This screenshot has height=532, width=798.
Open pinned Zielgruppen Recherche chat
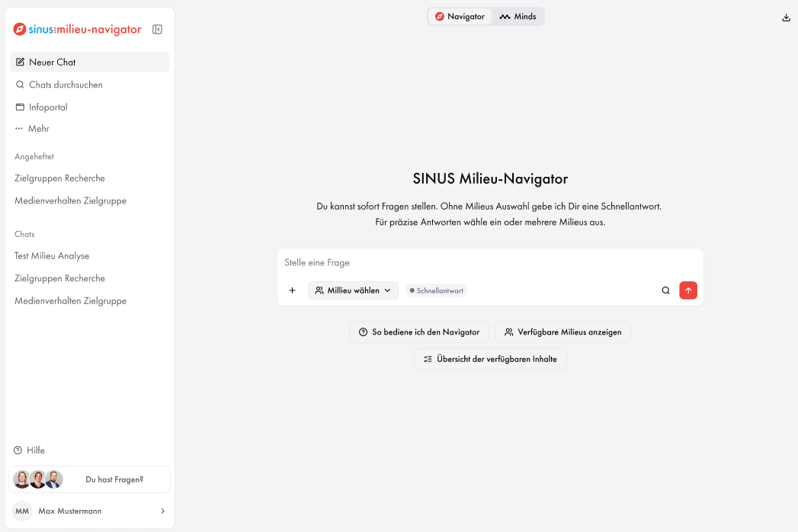59,178
